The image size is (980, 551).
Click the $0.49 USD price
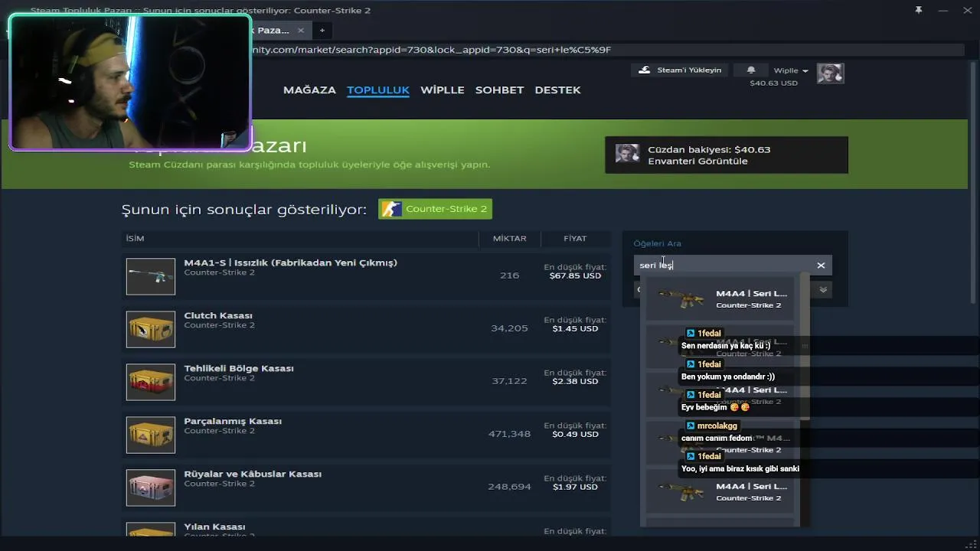(x=575, y=434)
